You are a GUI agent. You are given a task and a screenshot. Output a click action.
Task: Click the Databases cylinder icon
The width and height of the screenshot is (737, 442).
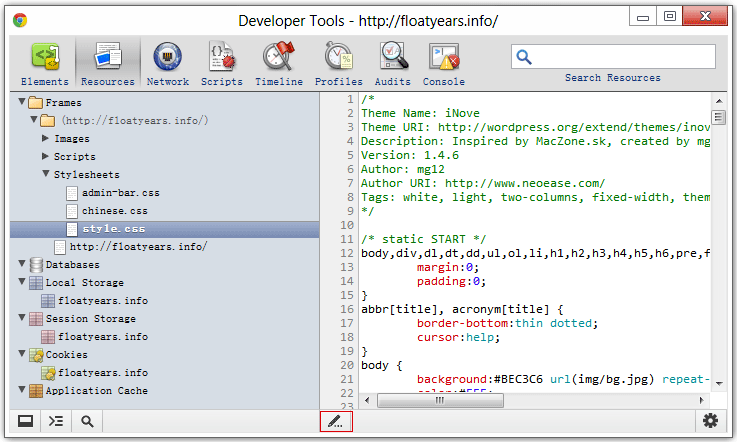(x=36, y=265)
